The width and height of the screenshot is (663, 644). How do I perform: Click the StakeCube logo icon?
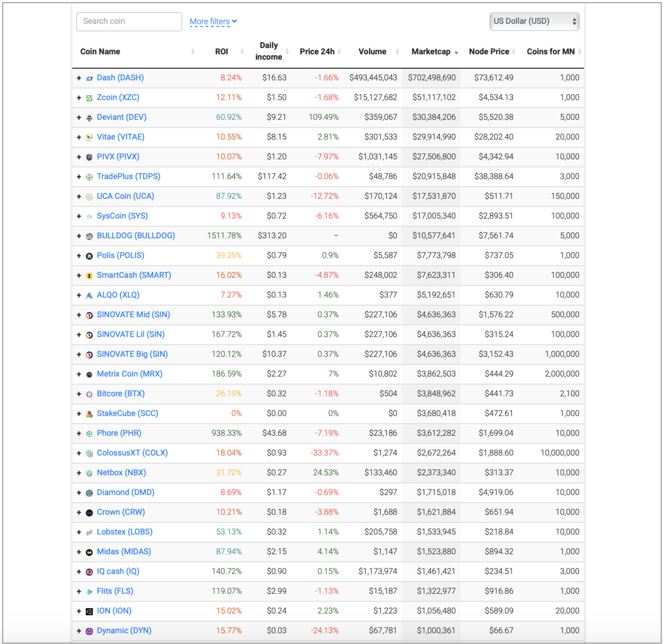click(89, 414)
